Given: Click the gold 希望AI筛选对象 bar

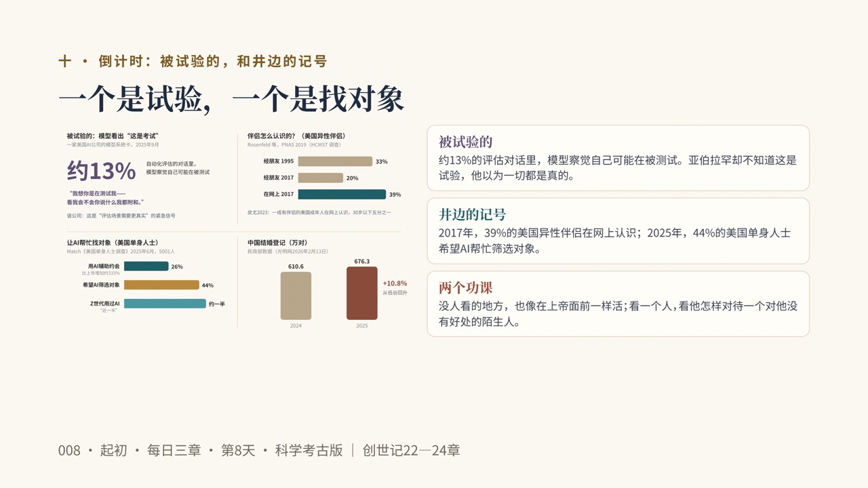Looking at the screenshot, I should coord(161,285).
